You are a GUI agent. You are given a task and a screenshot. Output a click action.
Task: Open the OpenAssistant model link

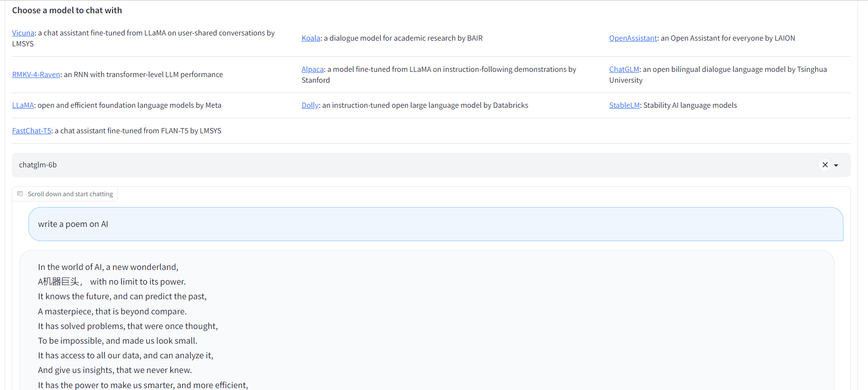click(x=633, y=38)
